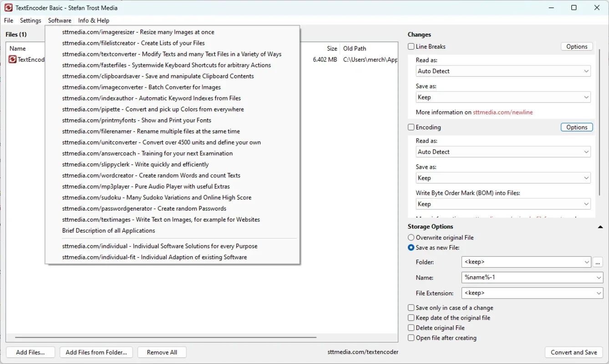Choose answercoach Training entry
The height and width of the screenshot is (364, 609).
point(172,153)
